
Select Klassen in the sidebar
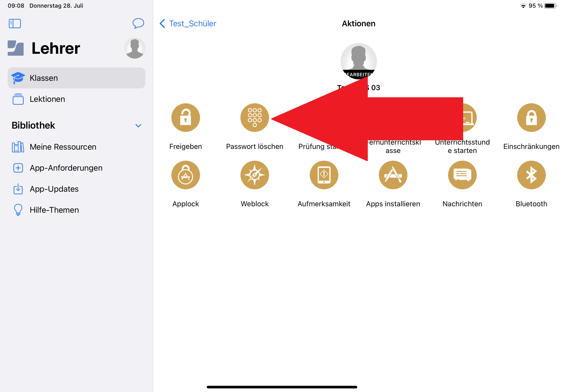click(76, 78)
